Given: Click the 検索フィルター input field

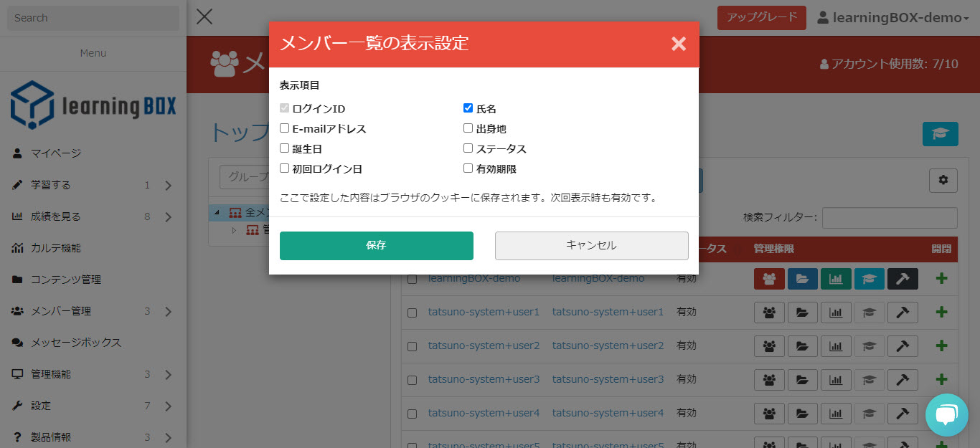Looking at the screenshot, I should 890,218.
